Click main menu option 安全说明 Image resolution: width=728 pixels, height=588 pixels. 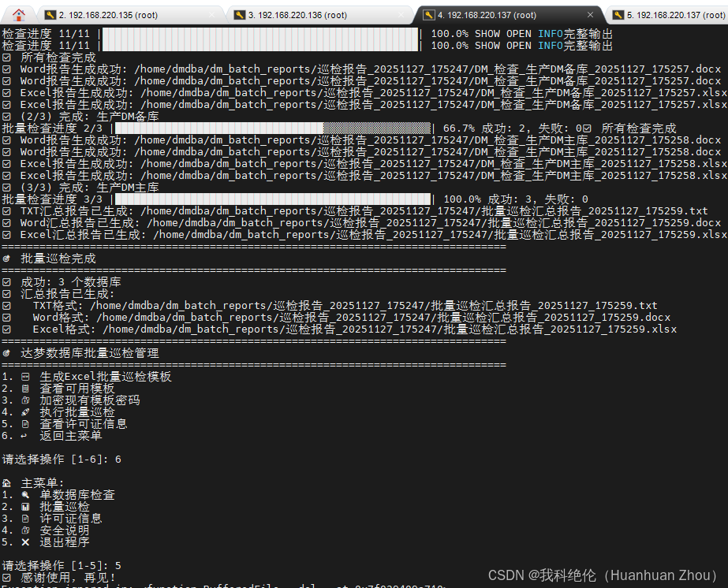[65, 530]
